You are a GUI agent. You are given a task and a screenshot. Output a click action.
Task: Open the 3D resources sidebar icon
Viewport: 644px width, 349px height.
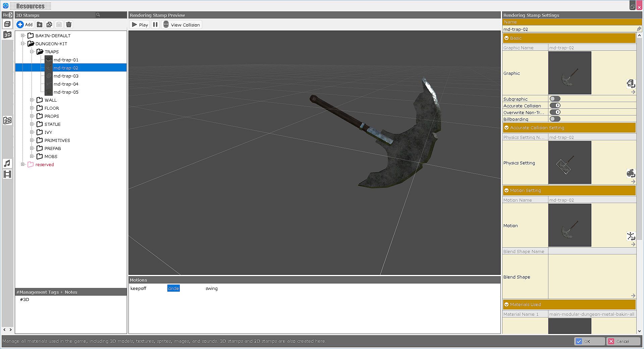7,35
